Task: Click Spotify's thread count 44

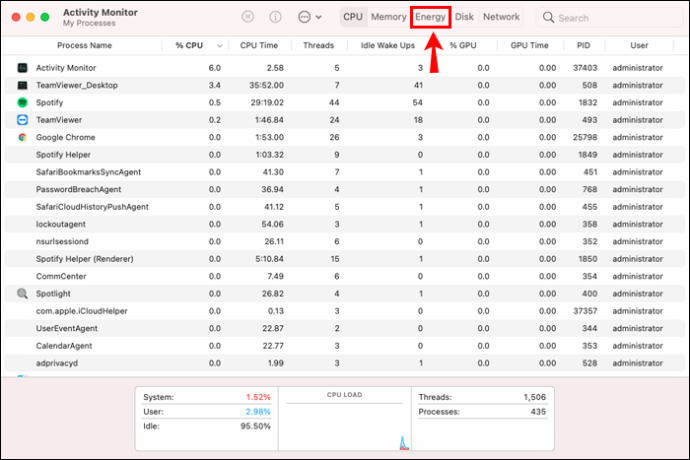Action: [x=334, y=103]
